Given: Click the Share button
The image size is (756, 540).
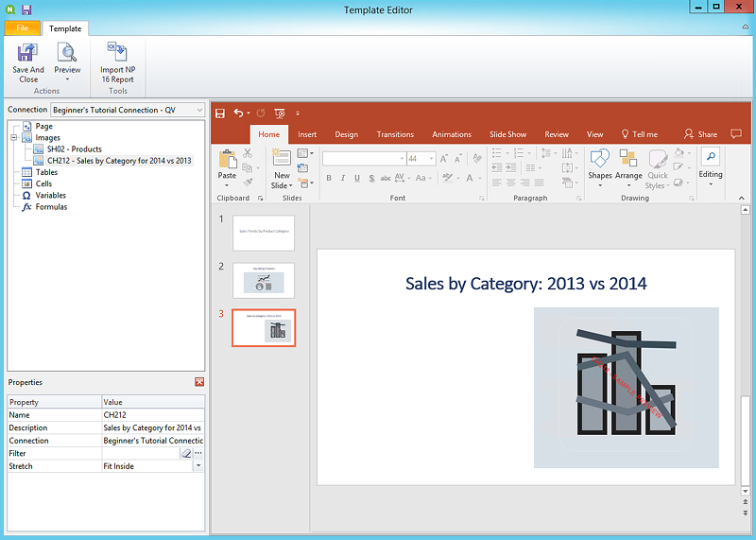Looking at the screenshot, I should 700,134.
